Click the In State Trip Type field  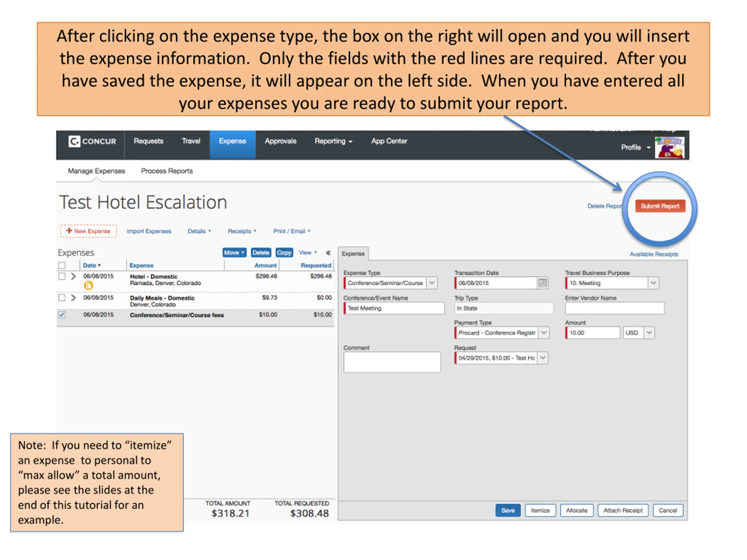(x=504, y=308)
